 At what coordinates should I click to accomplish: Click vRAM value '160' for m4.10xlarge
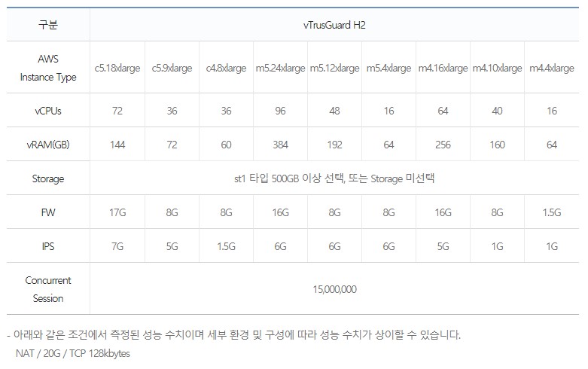(x=497, y=145)
